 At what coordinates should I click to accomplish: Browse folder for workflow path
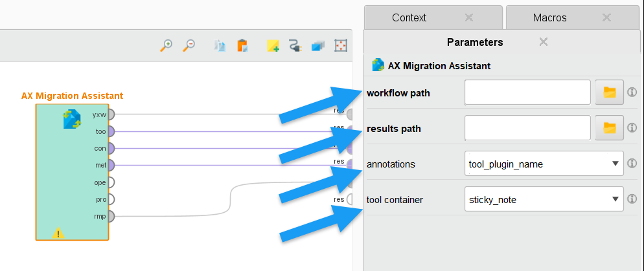tap(609, 93)
